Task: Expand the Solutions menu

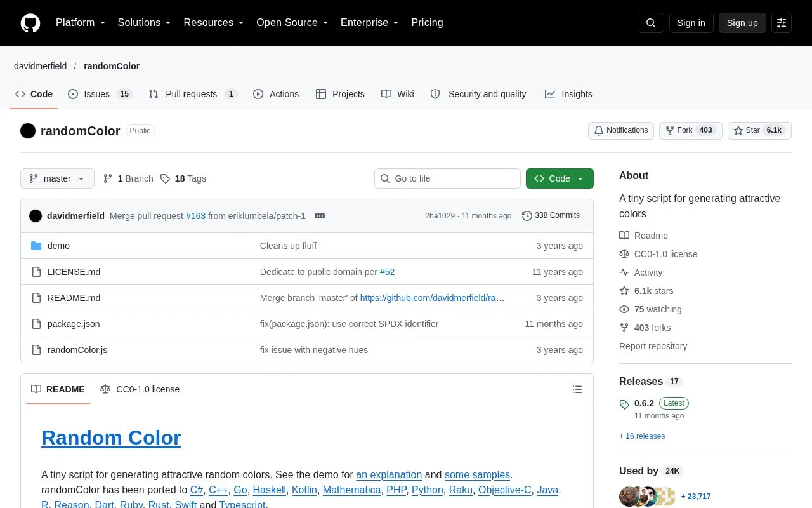Action: coord(145,23)
